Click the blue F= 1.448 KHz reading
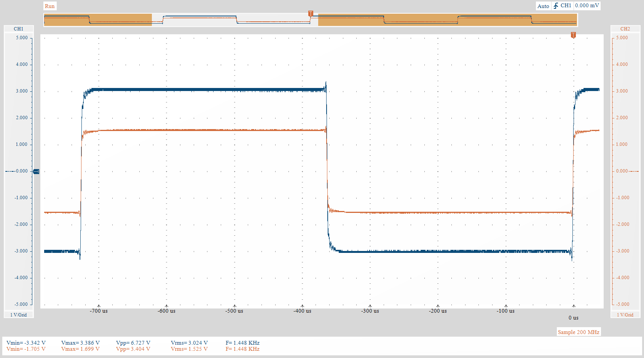The image size is (644, 358). [242, 343]
